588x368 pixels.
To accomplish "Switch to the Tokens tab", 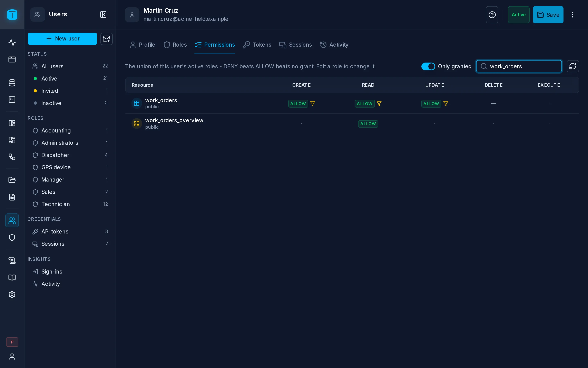I will point(257,45).
